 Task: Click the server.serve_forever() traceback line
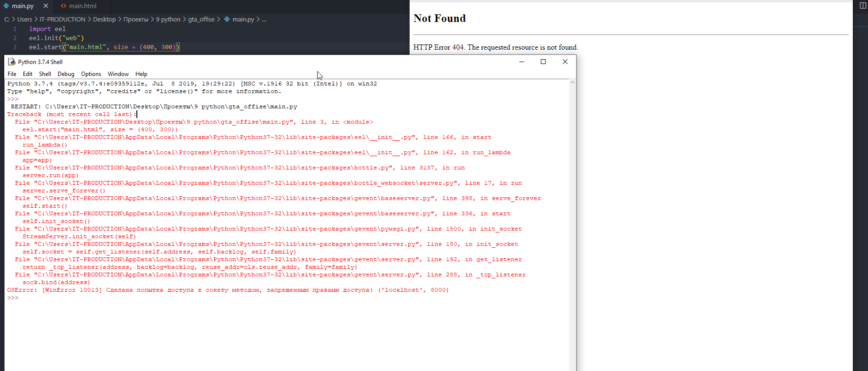click(x=64, y=191)
